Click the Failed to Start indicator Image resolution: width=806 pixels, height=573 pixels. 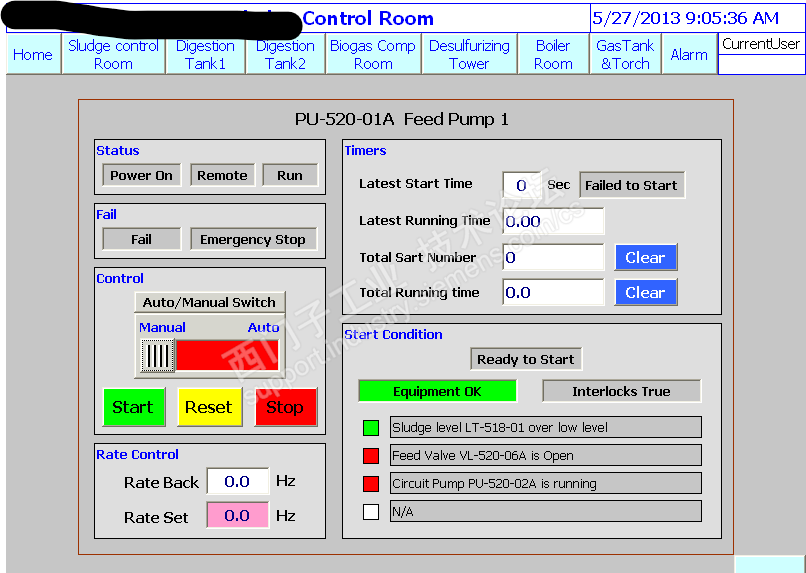click(632, 185)
